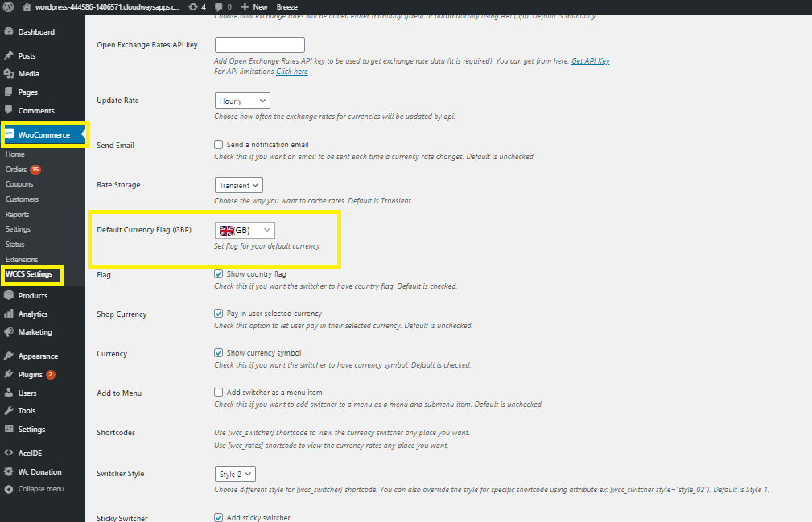Open Settings under WooCommerce submenu
Screen dimensions: 812x522
[19, 228]
